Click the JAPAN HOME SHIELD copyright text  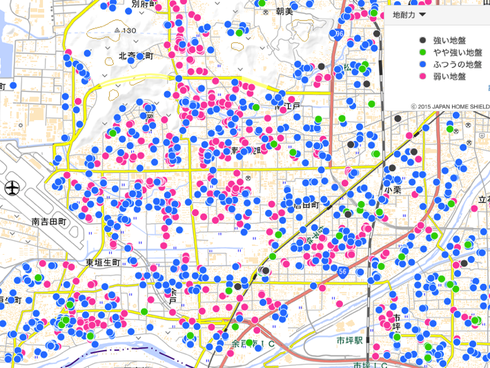(x=451, y=107)
